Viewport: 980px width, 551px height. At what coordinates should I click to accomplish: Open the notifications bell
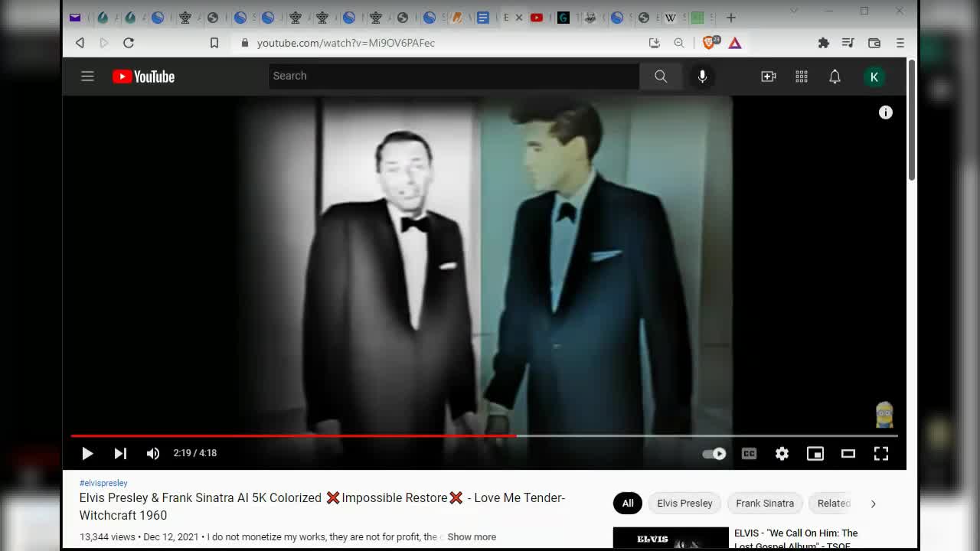tap(835, 77)
